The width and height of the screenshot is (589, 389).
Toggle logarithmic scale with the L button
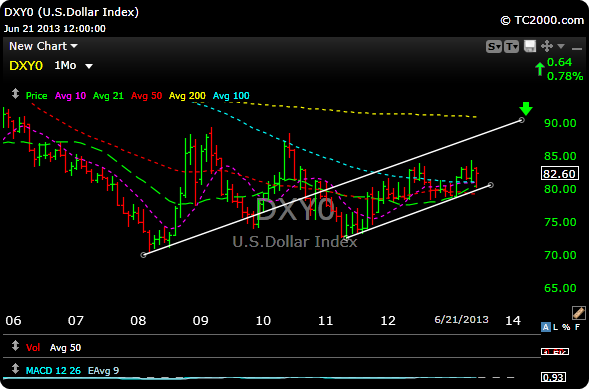pos(556,327)
